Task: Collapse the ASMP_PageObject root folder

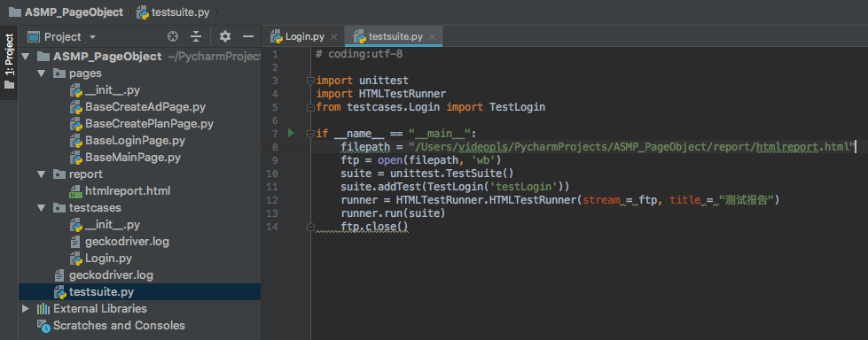Action: (26, 57)
